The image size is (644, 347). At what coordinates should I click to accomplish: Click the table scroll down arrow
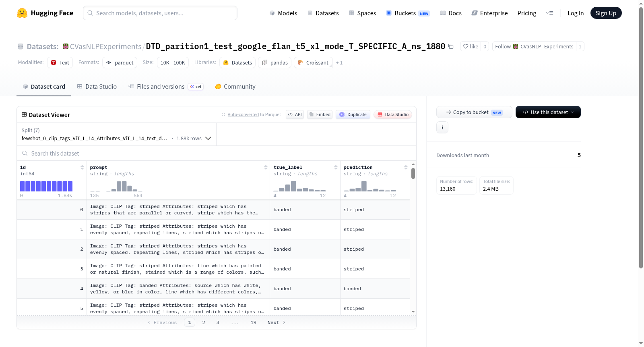click(x=413, y=312)
